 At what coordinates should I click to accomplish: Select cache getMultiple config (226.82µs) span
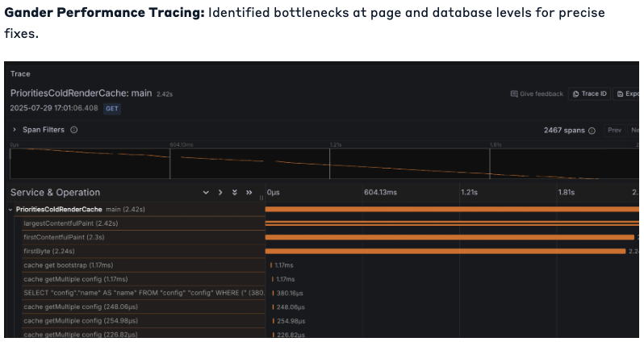pos(144,334)
